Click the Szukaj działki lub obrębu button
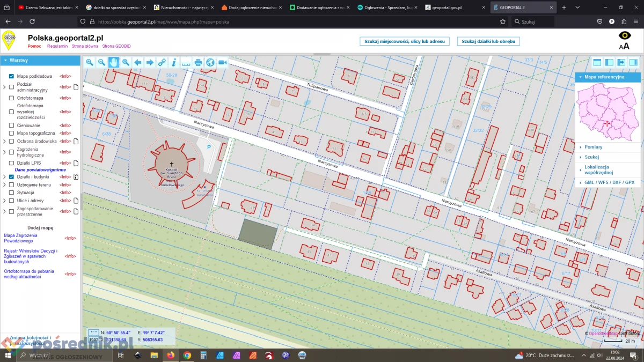 [487, 41]
